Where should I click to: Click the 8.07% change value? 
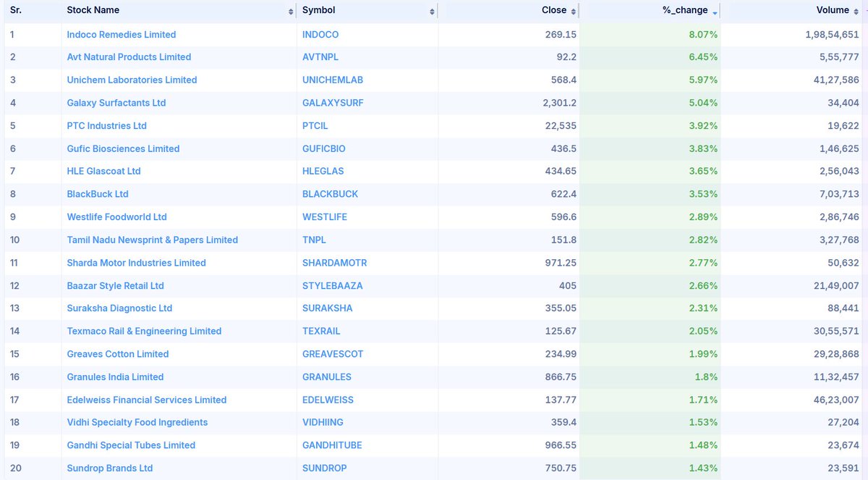click(x=702, y=34)
